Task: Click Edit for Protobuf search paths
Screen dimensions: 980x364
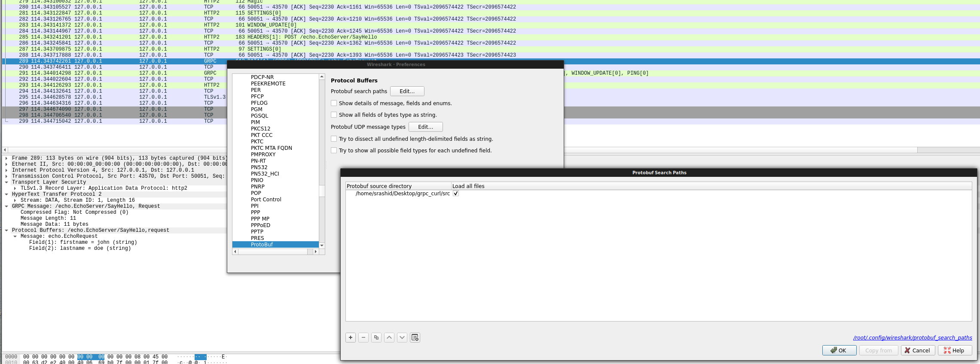Action: point(407,91)
